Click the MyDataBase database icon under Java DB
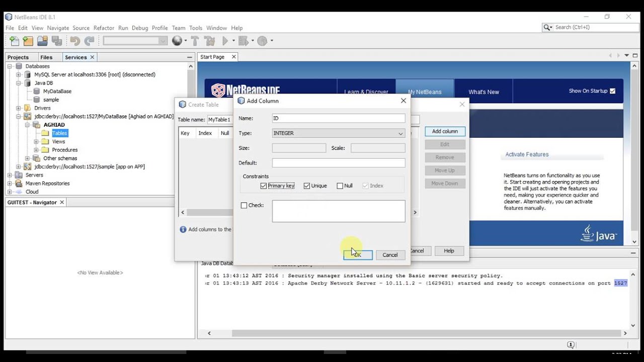The image size is (644, 362). click(x=37, y=92)
